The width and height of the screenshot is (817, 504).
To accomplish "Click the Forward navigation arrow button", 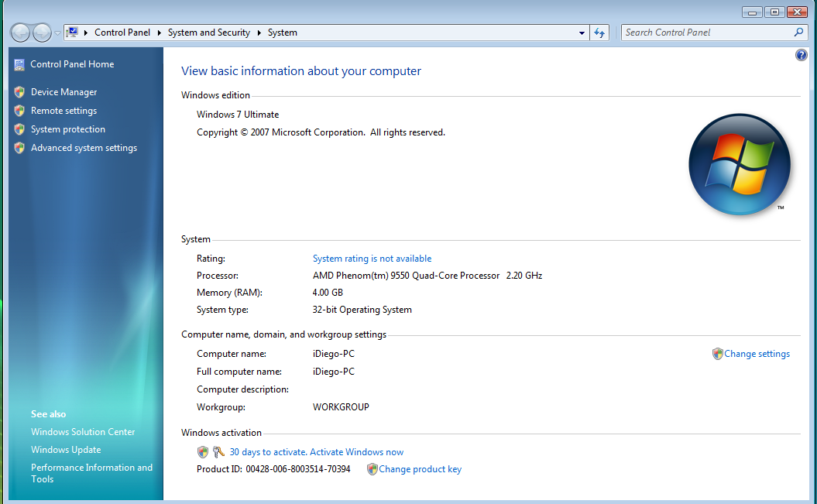I will pyautogui.click(x=42, y=33).
